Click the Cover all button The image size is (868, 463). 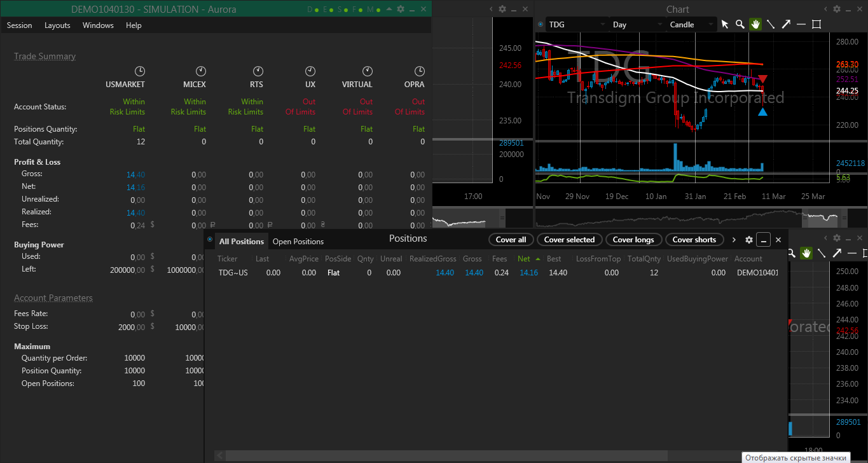(511, 240)
